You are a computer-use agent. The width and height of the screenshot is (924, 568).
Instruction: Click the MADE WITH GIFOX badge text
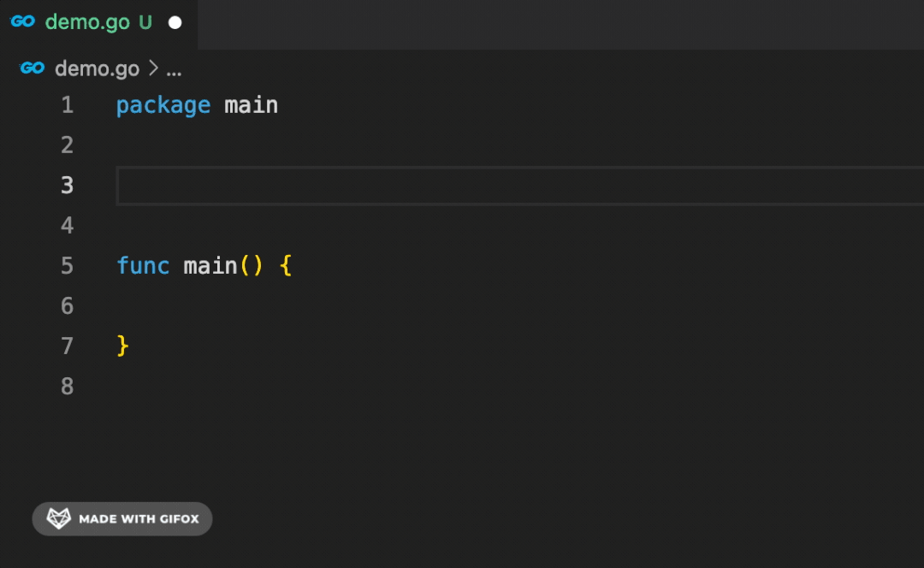(139, 519)
